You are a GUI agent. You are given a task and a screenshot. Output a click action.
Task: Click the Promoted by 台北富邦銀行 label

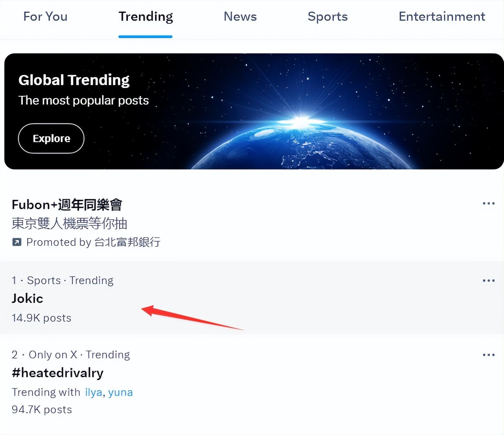(x=93, y=242)
